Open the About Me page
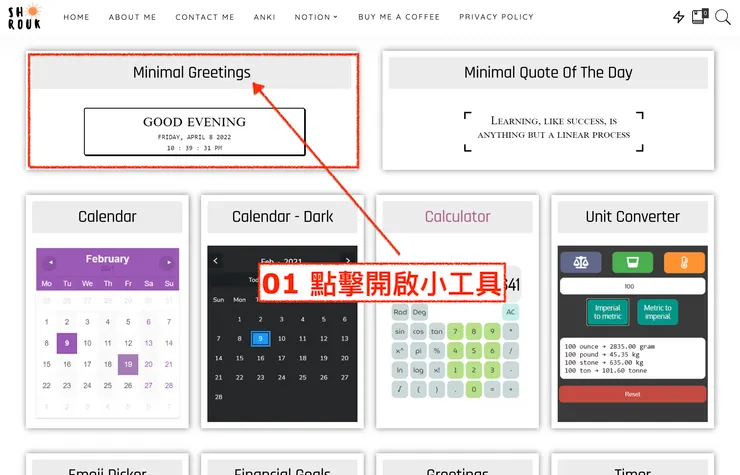This screenshot has width=740, height=475. pos(132,17)
